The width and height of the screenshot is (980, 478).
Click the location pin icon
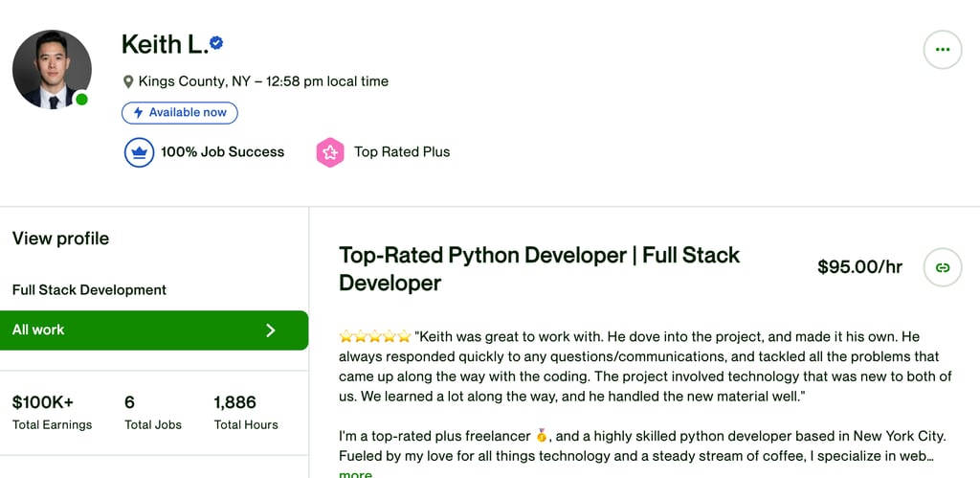point(128,82)
